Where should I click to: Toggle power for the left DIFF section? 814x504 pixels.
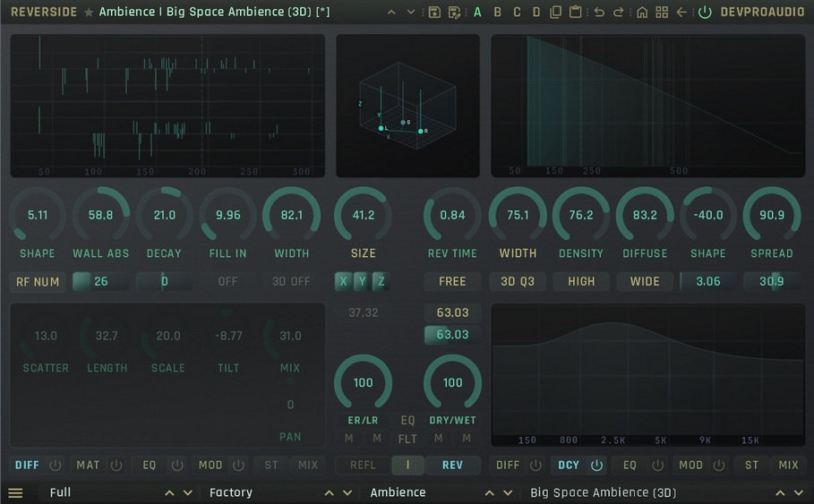click(x=55, y=466)
